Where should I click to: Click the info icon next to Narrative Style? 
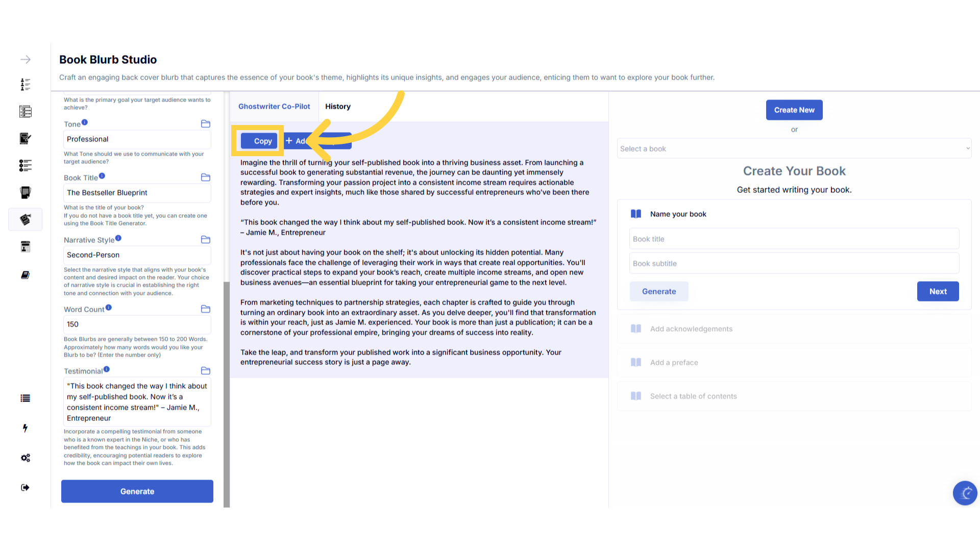pos(118,238)
